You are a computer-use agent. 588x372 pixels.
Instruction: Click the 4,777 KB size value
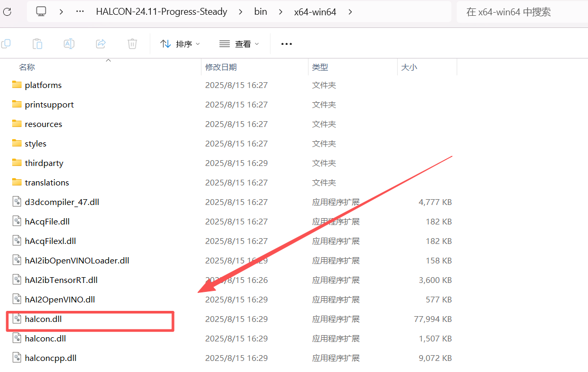click(x=435, y=202)
